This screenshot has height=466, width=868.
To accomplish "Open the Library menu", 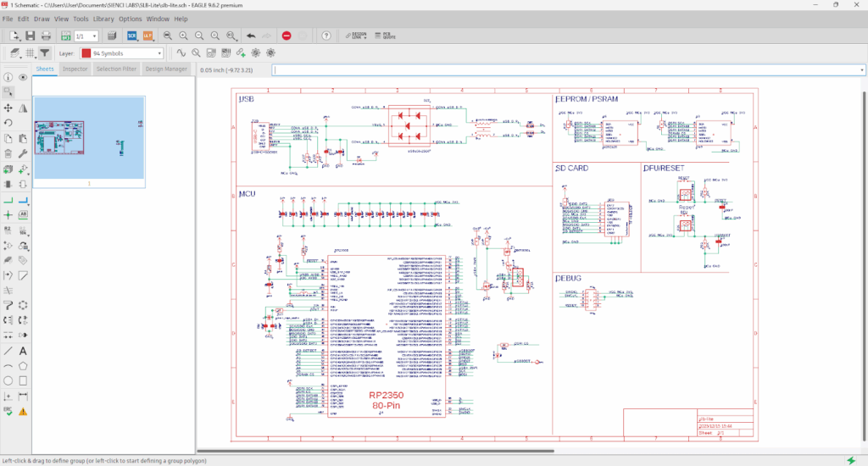I will [x=104, y=18].
